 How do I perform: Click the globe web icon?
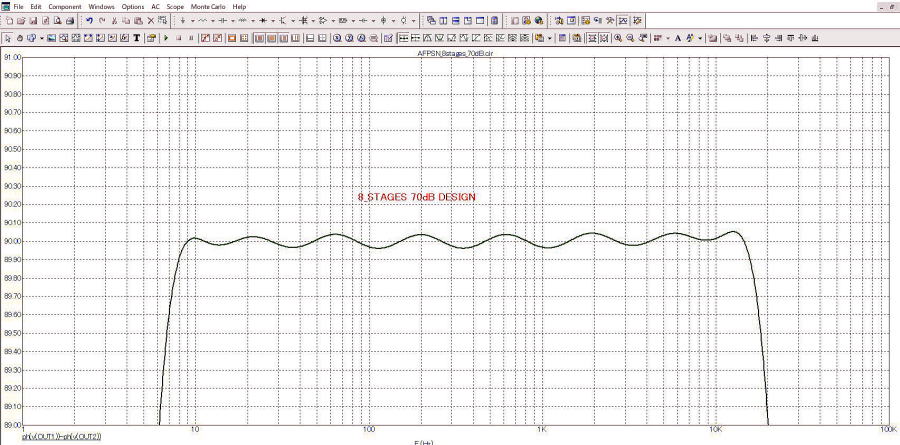(x=538, y=21)
